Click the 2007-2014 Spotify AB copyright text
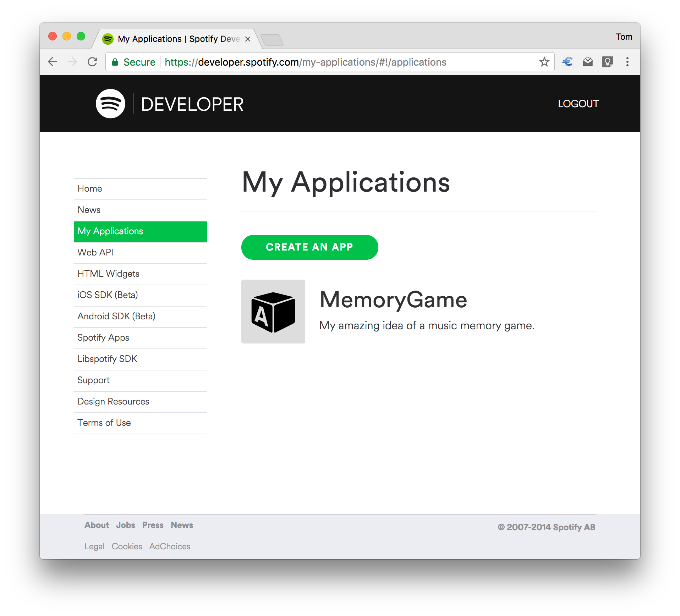The image size is (680, 616). pyautogui.click(x=547, y=527)
